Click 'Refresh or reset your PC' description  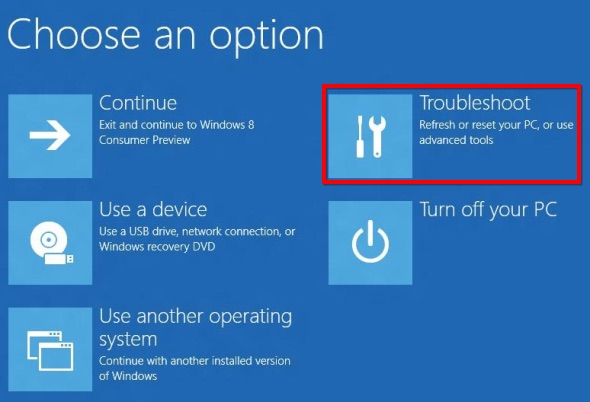(478, 125)
